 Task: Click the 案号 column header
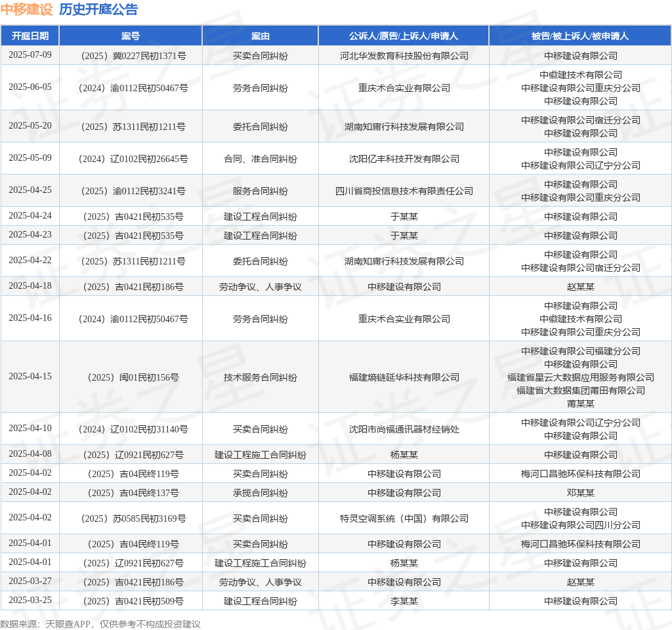(131, 36)
